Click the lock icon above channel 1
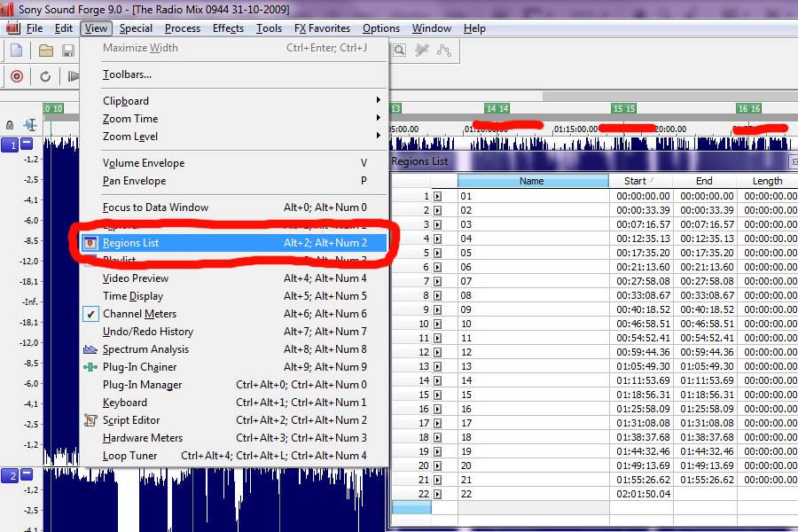The height and width of the screenshot is (532, 798). pyautogui.click(x=10, y=126)
